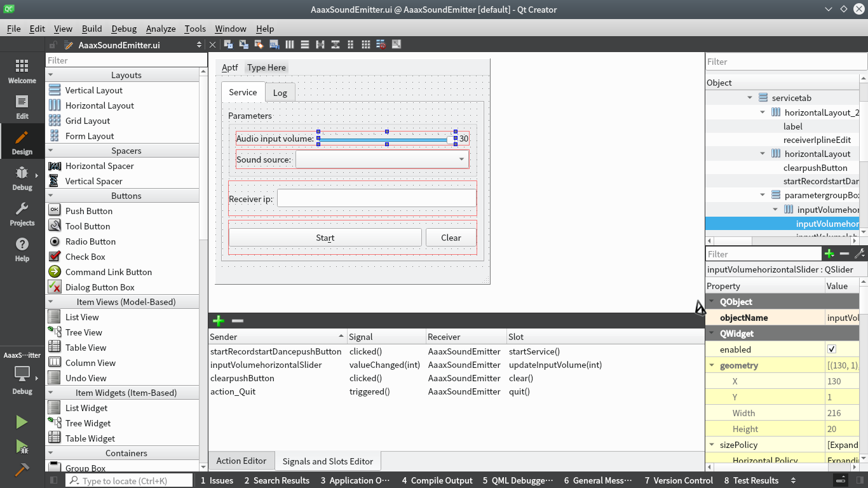The width and height of the screenshot is (868, 488).
Task: Click the widget box Filter field
Action: (126, 60)
